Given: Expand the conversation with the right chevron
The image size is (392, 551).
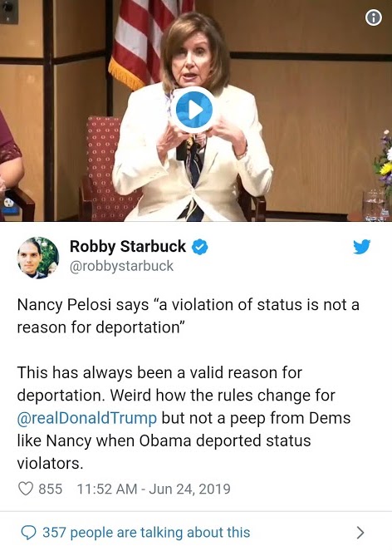Looking at the screenshot, I should (x=360, y=533).
